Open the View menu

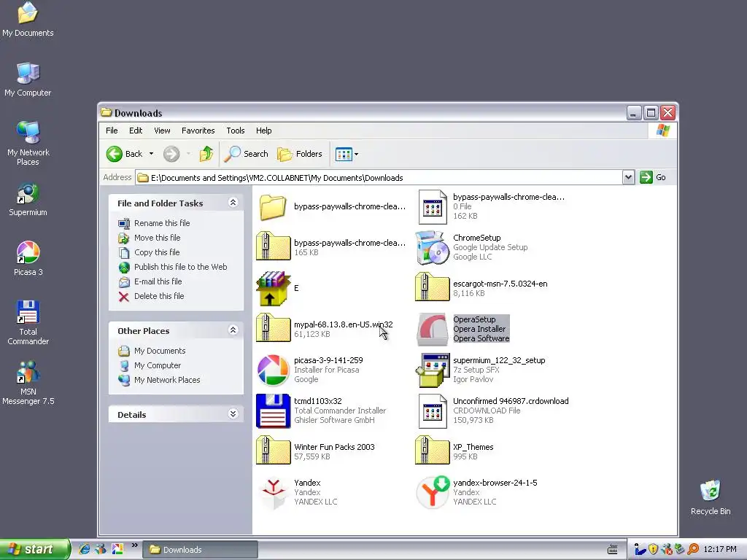162,131
